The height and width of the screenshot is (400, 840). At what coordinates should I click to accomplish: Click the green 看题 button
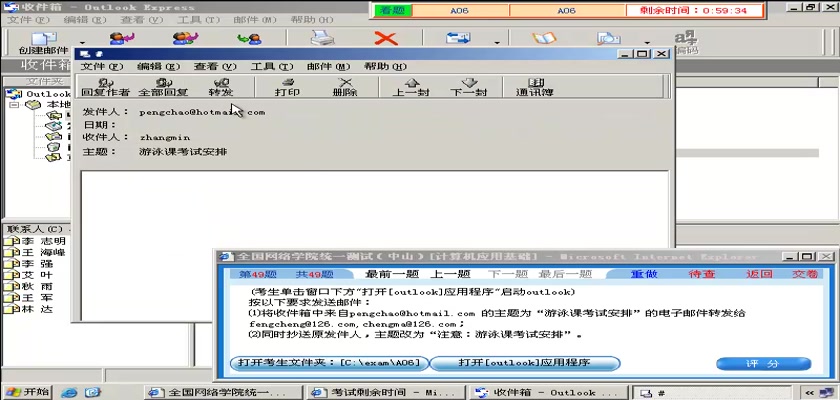coord(393,10)
